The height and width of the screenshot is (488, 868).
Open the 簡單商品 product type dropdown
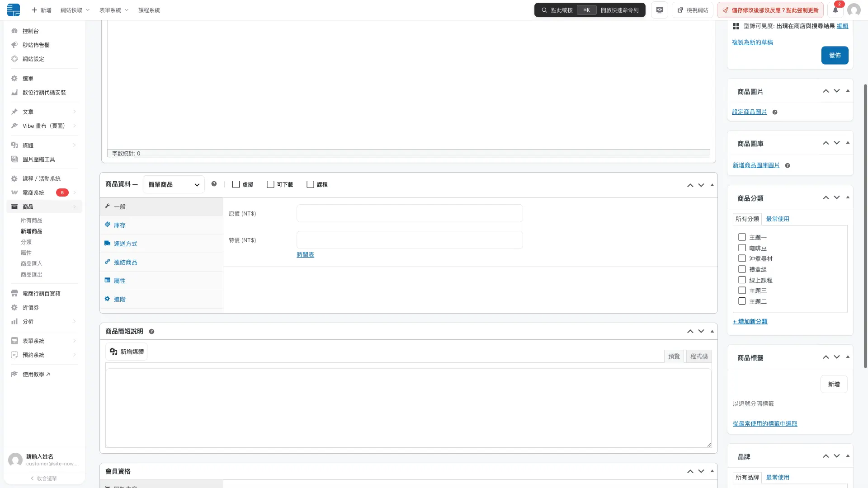click(174, 184)
